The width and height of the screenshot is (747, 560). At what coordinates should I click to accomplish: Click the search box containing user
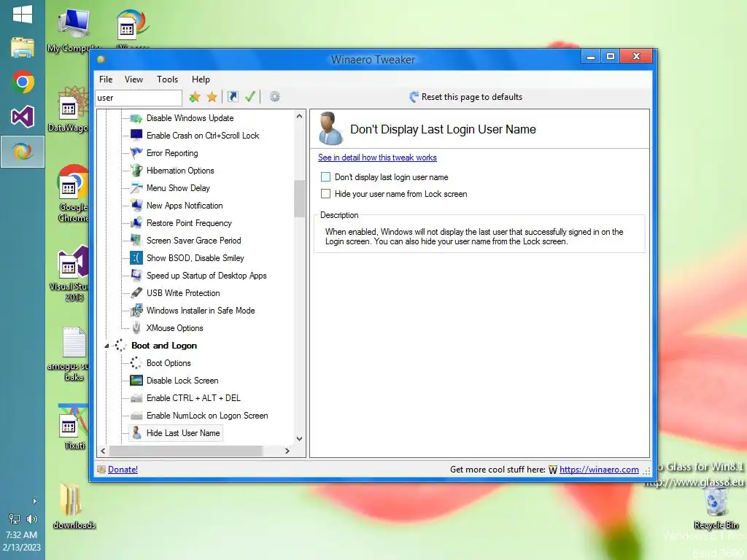[139, 98]
